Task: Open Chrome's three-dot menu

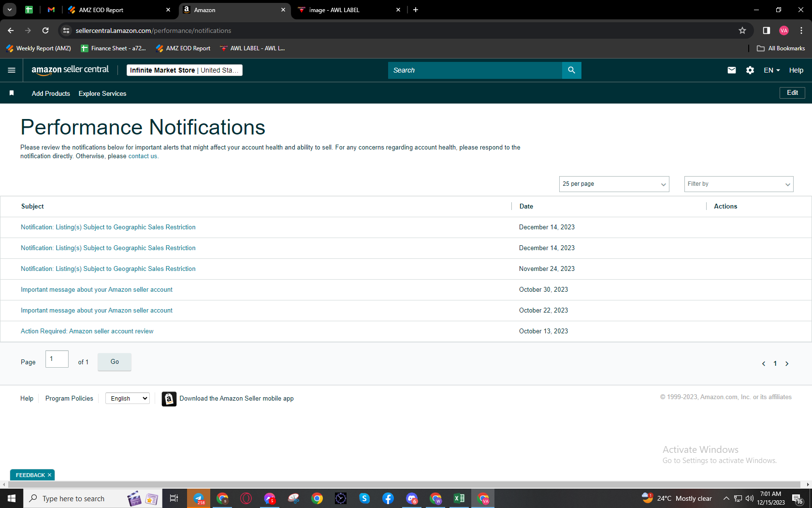Action: click(x=801, y=30)
